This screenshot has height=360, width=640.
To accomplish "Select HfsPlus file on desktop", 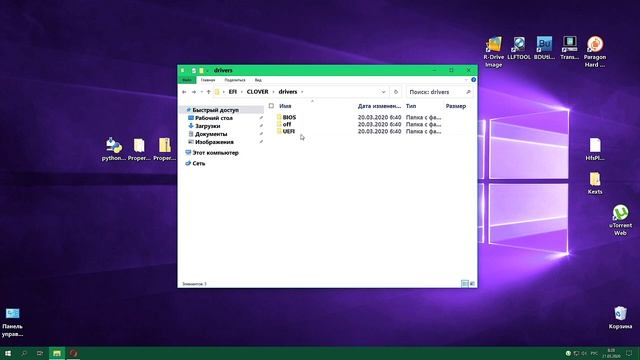I will tap(595, 149).
